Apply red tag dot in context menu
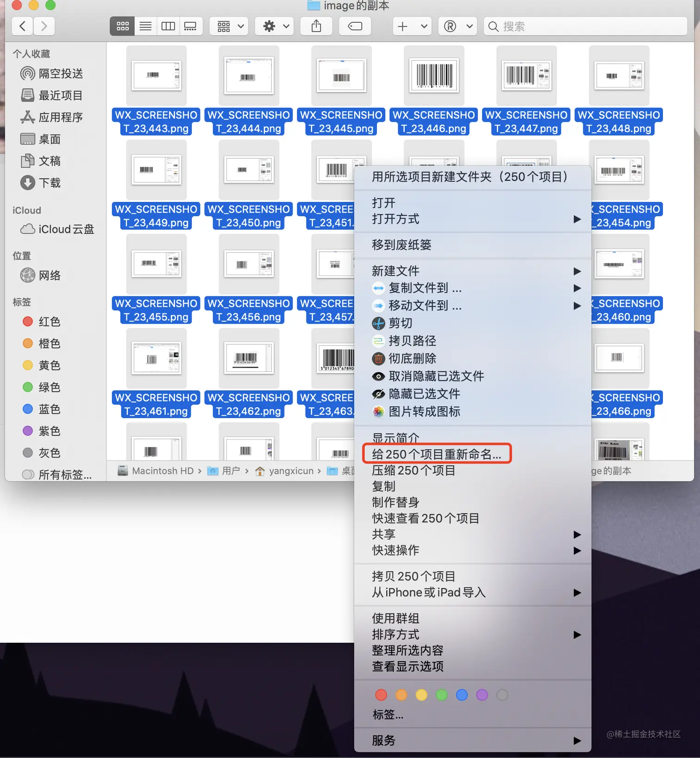Image resolution: width=700 pixels, height=758 pixels. [x=381, y=695]
